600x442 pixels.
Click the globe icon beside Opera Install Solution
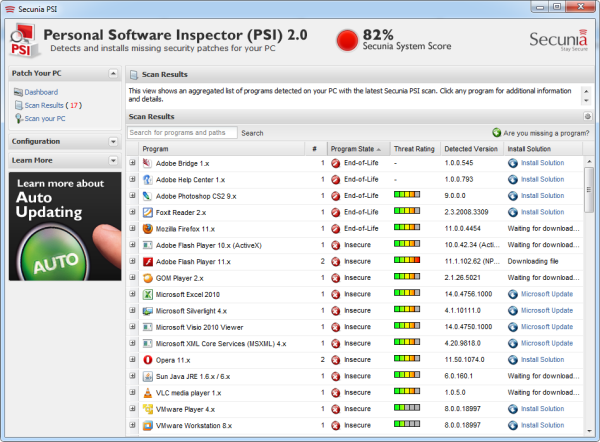[x=513, y=360]
